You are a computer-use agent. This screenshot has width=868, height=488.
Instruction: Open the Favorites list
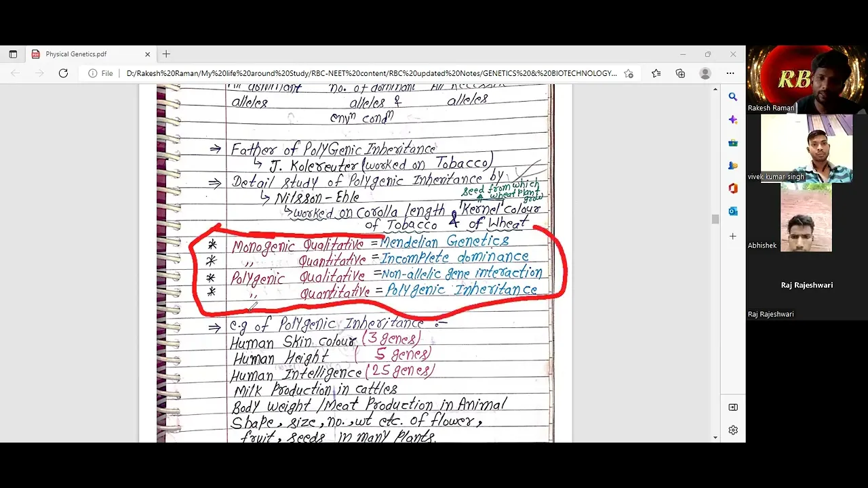656,73
